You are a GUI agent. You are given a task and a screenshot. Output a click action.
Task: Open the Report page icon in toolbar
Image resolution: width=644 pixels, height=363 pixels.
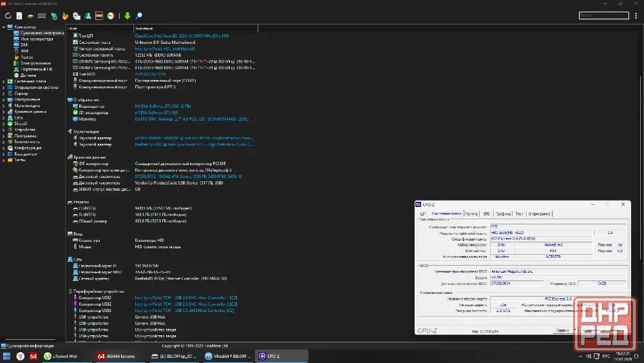pos(19,15)
